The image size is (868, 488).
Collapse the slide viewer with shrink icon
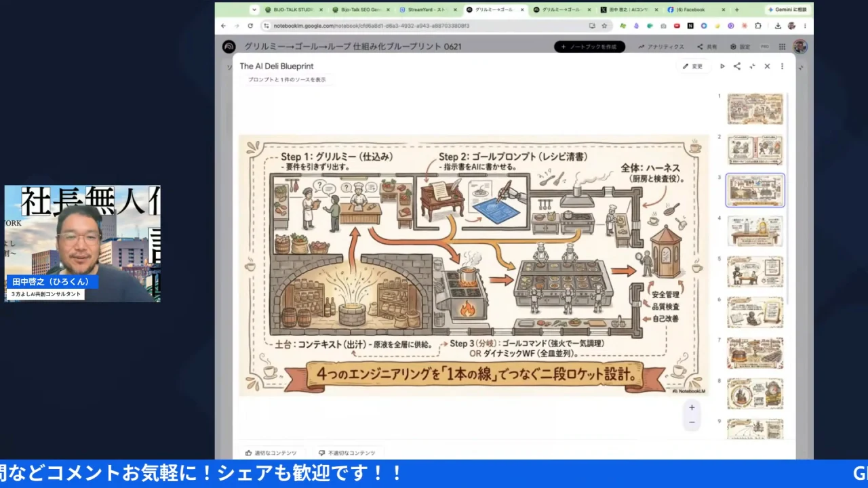coord(752,66)
